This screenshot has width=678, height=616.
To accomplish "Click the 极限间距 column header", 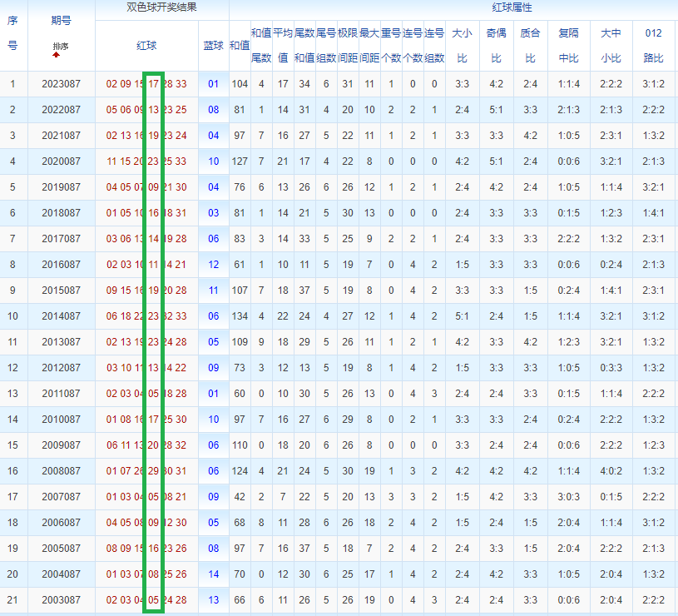I will 348,46.
